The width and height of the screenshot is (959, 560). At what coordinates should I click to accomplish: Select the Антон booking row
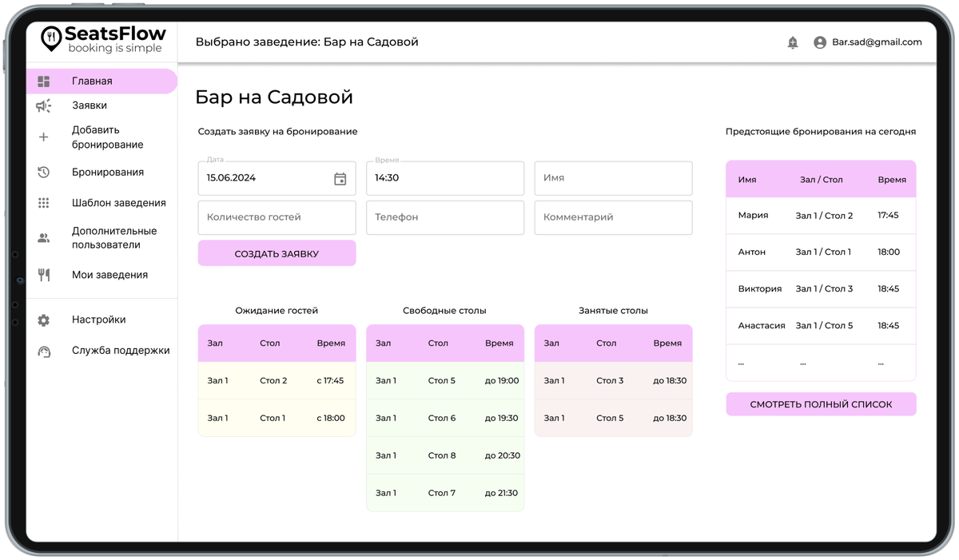pyautogui.click(x=821, y=252)
